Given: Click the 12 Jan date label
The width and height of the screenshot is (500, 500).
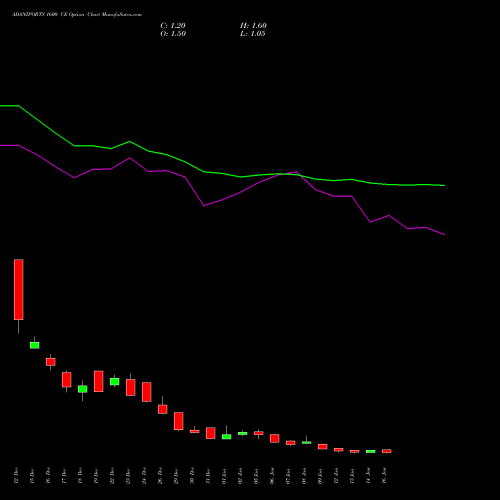Looking at the screenshot, I should coord(336,475).
